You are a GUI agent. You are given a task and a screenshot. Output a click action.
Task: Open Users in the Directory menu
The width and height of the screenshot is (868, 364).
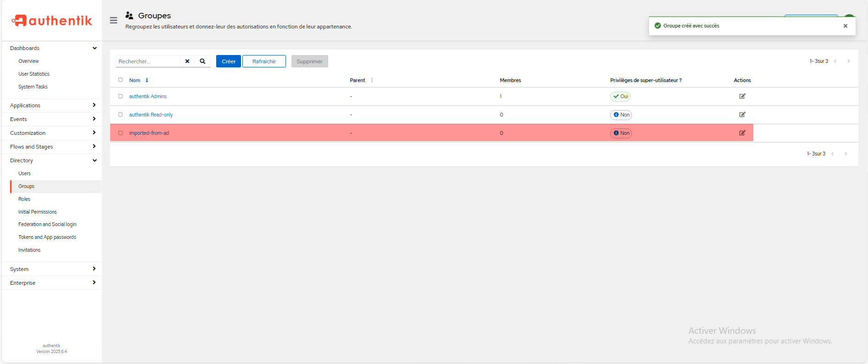(x=25, y=173)
